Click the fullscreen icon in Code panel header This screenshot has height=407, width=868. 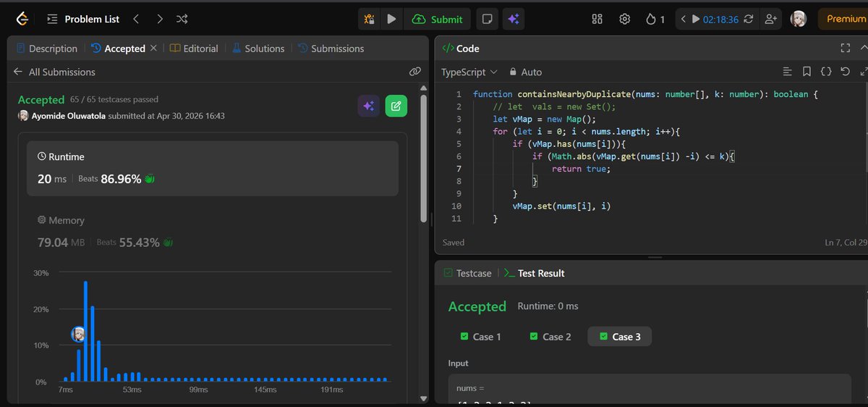tap(845, 49)
